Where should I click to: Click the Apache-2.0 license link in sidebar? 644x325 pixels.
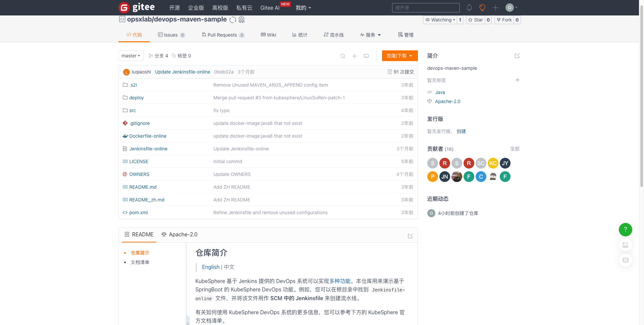[448, 101]
